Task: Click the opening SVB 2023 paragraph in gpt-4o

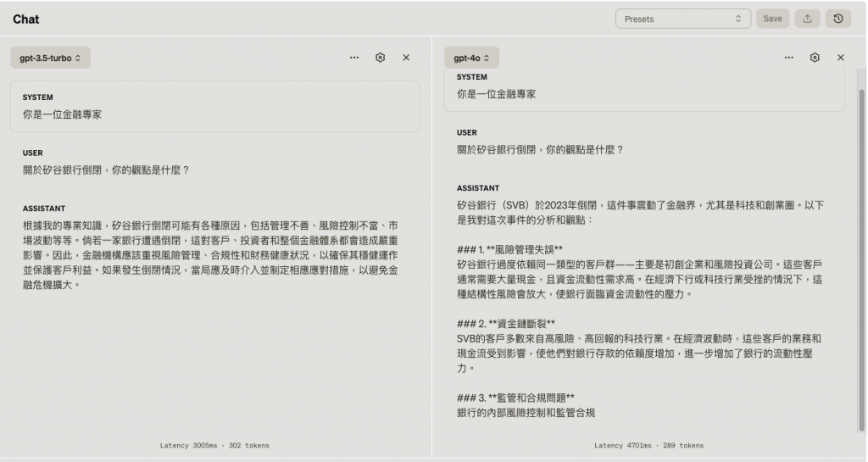Action: (641, 213)
